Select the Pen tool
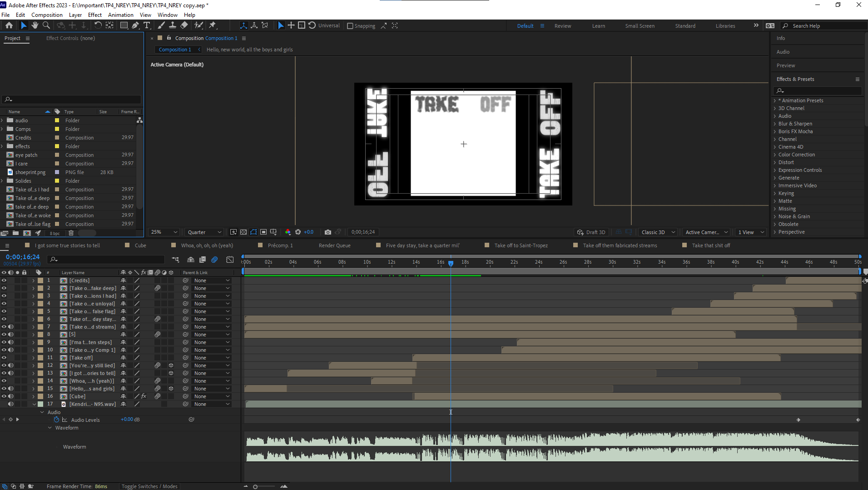The image size is (868, 490). tap(135, 25)
